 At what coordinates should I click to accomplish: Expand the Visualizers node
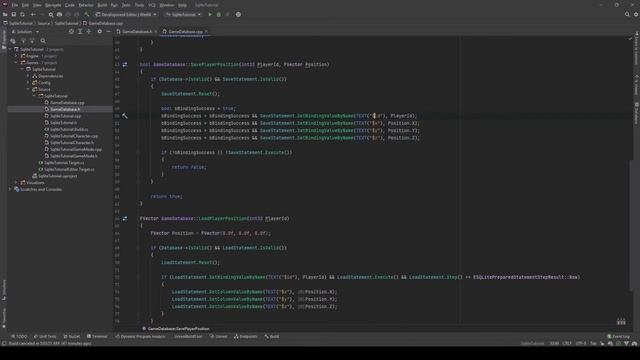[16, 183]
